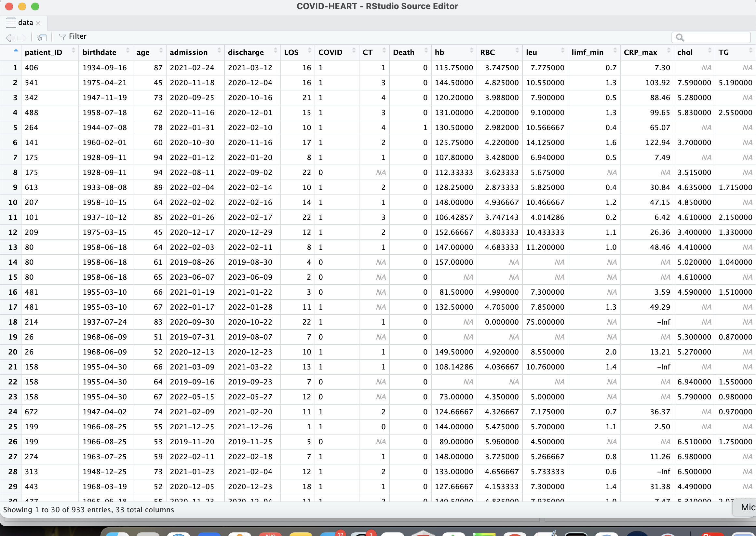Click the forward navigation arrow in toolbar
Screen dimensions: 756x536
(x=22, y=37)
